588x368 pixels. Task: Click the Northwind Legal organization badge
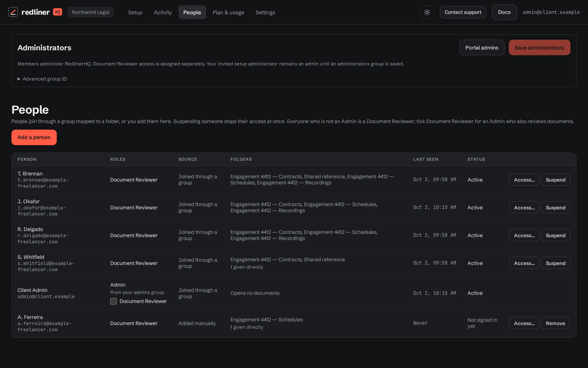coord(91,12)
